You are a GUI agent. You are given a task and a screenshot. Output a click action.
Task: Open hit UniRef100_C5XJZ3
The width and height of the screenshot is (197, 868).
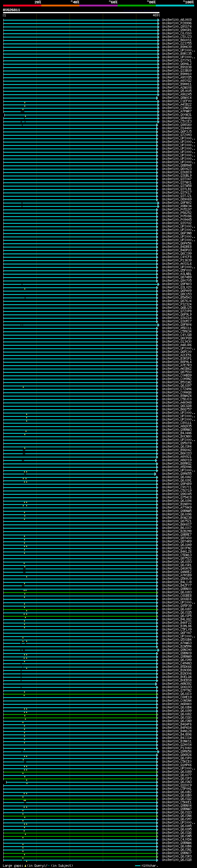177,37
